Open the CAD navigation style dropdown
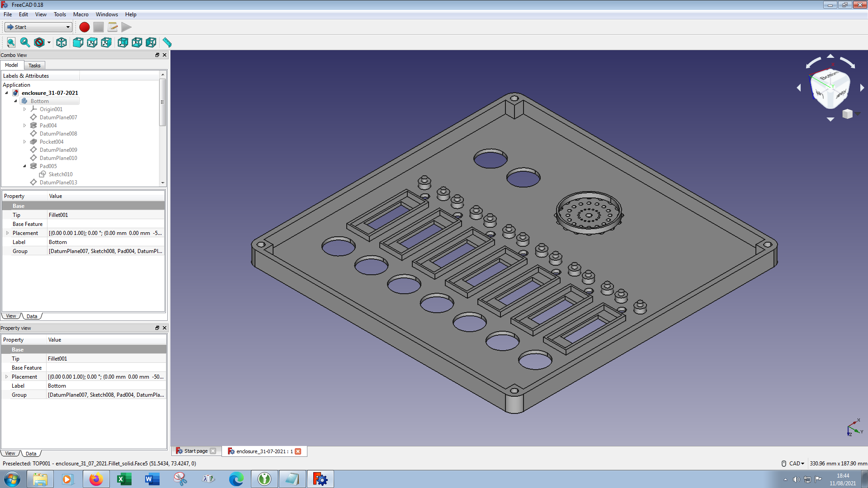Viewport: 868px width, 488px height. pyautogui.click(x=797, y=464)
